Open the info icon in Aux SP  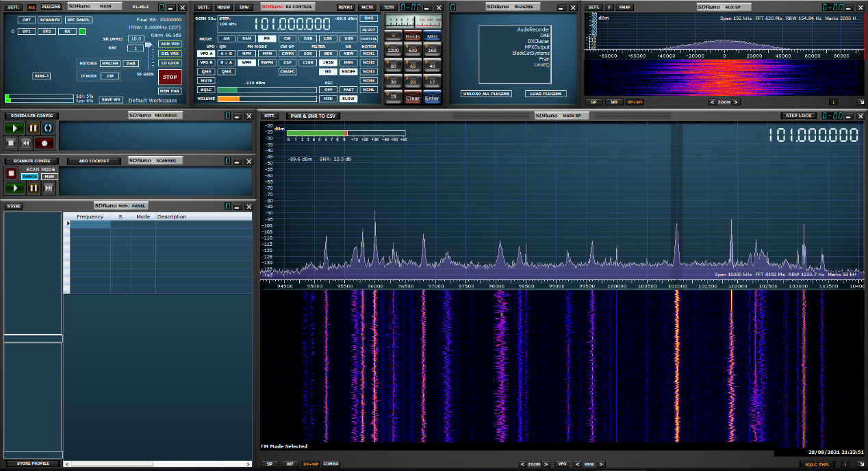coord(834,102)
